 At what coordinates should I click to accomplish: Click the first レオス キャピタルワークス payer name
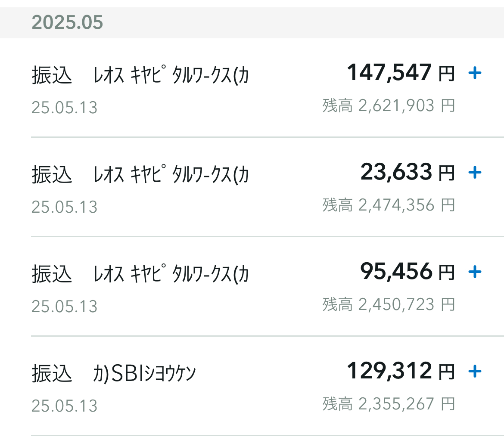coord(171,75)
